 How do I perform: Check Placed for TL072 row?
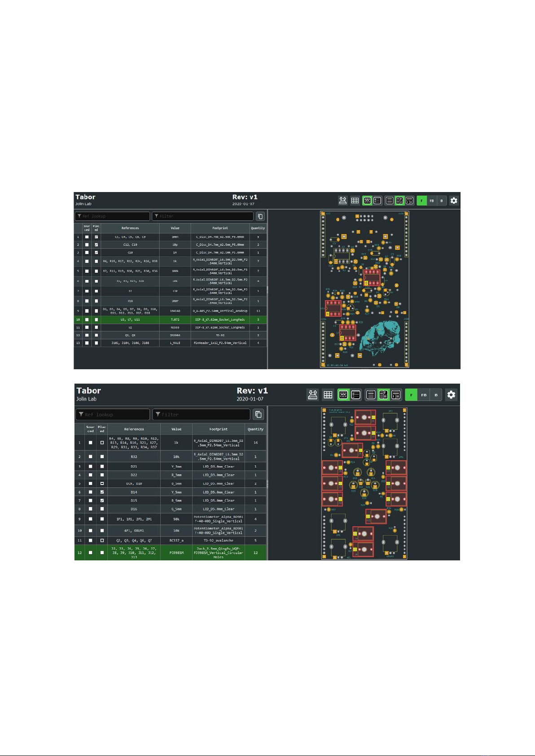(96, 320)
